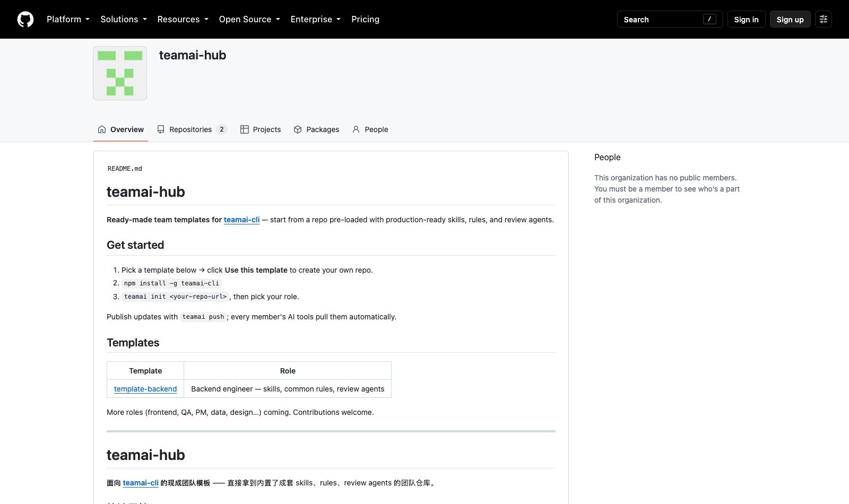Click the slash shortcut key icon in search
This screenshot has width=849, height=504.
pyautogui.click(x=709, y=19)
